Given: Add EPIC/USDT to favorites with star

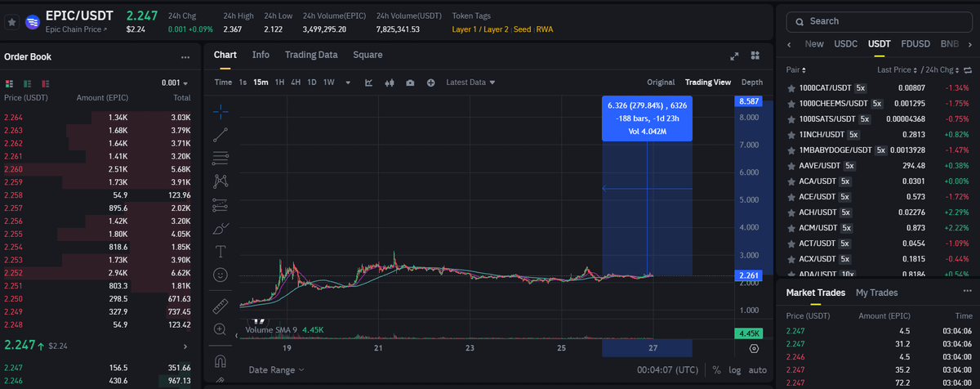Looking at the screenshot, I should (12, 22).
